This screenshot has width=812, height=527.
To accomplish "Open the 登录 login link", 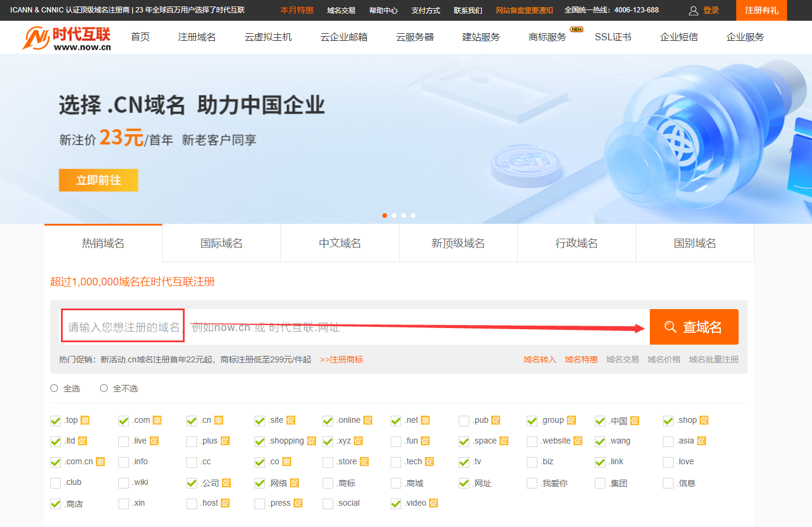I will [711, 10].
